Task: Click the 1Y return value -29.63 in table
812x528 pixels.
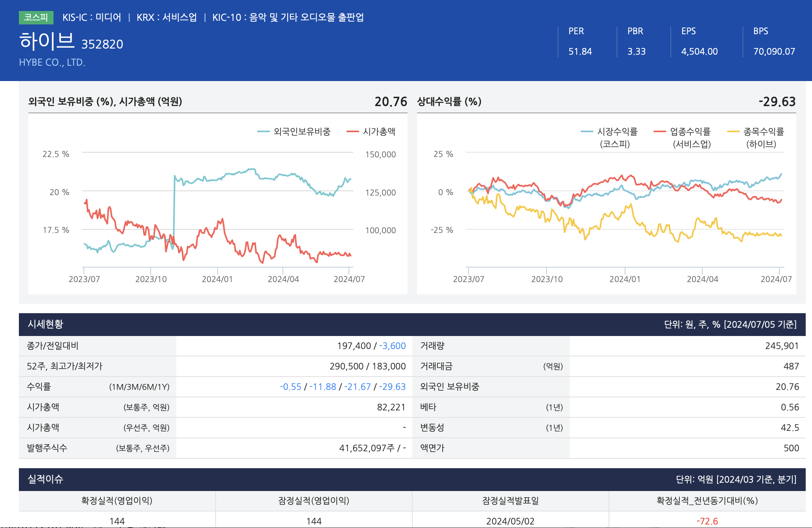Action: click(392, 387)
